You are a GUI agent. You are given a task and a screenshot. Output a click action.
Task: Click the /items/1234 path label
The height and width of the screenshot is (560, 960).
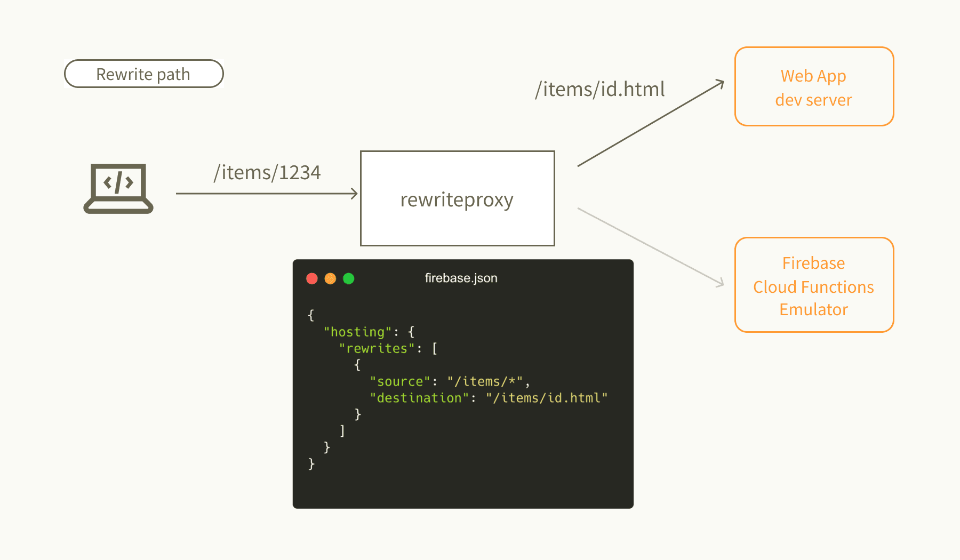point(267,172)
